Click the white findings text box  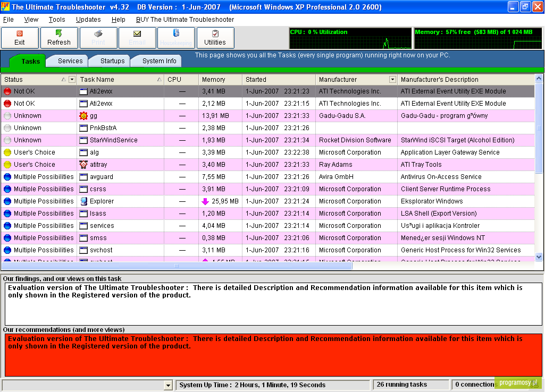click(273, 304)
